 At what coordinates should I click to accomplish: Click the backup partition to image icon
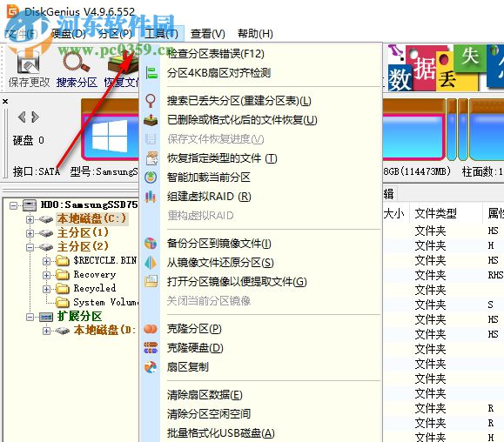pyautogui.click(x=151, y=244)
